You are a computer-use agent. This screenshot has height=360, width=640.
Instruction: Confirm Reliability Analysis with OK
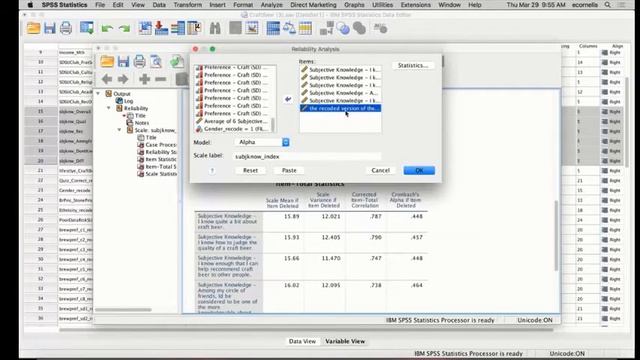point(419,170)
